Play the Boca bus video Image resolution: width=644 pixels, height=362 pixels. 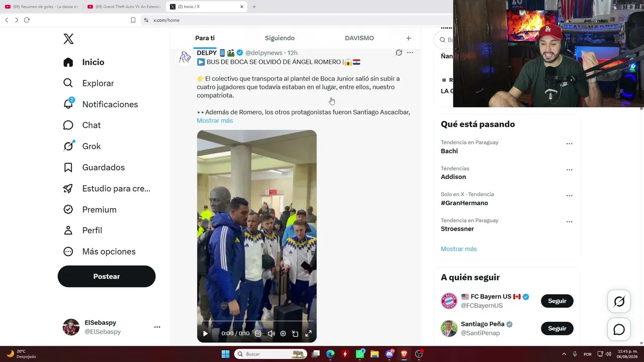pos(205,333)
